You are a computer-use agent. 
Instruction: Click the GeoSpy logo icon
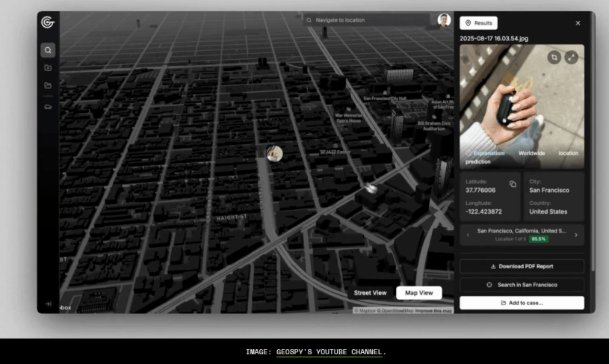[48, 22]
